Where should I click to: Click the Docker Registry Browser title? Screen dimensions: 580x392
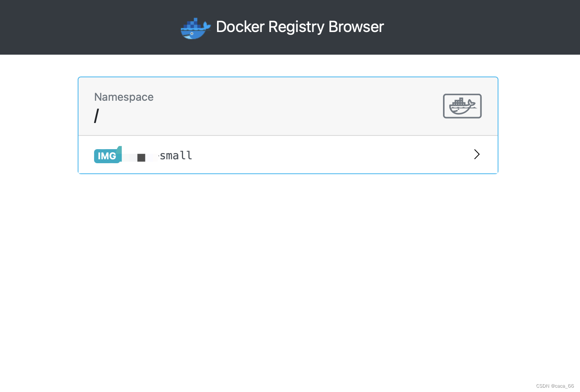300,27
